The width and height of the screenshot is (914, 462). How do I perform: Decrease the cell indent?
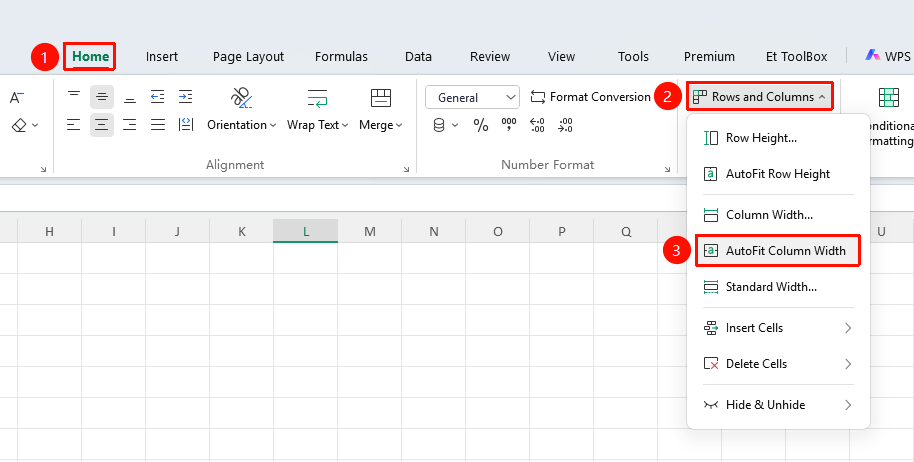(x=157, y=97)
